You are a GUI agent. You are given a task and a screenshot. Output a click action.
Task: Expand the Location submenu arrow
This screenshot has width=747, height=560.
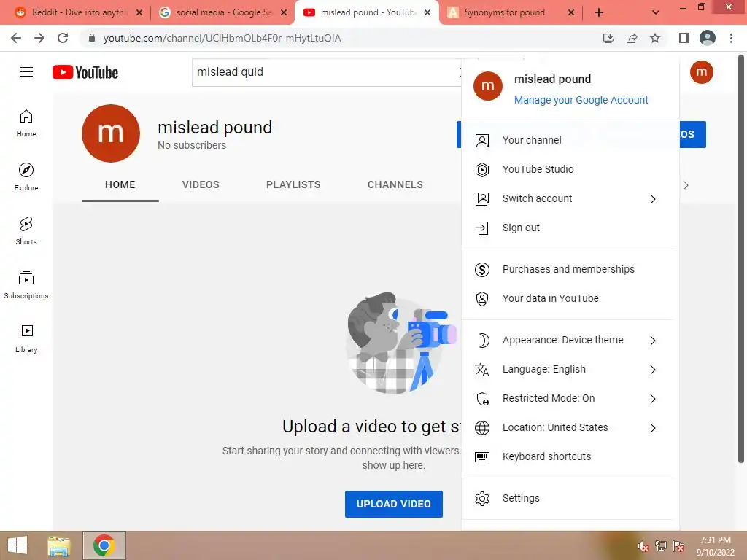[653, 428]
